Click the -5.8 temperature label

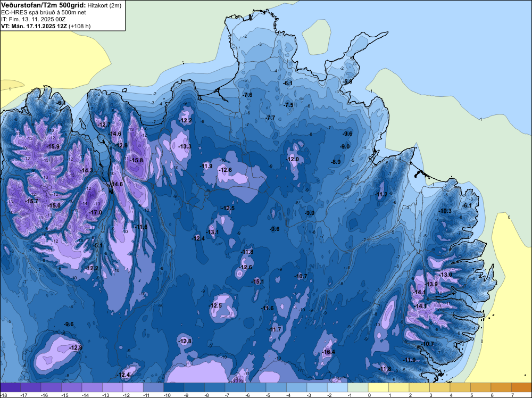click(x=347, y=82)
